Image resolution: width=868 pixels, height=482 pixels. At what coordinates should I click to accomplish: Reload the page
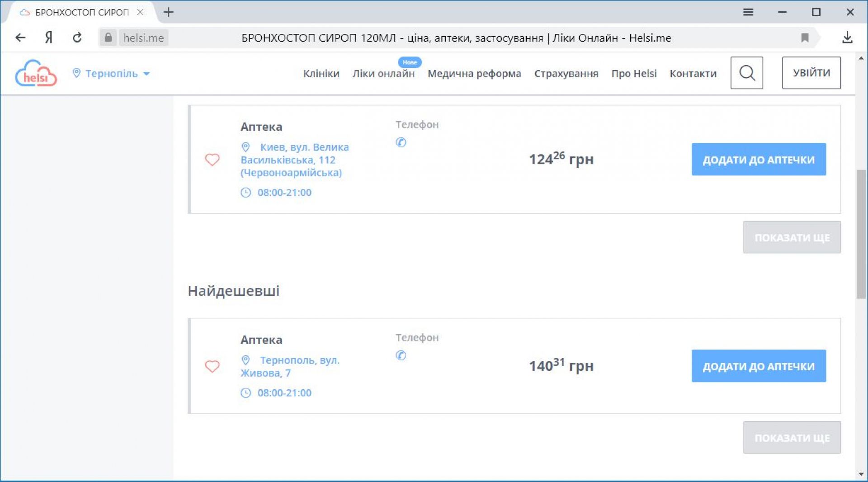click(x=77, y=38)
